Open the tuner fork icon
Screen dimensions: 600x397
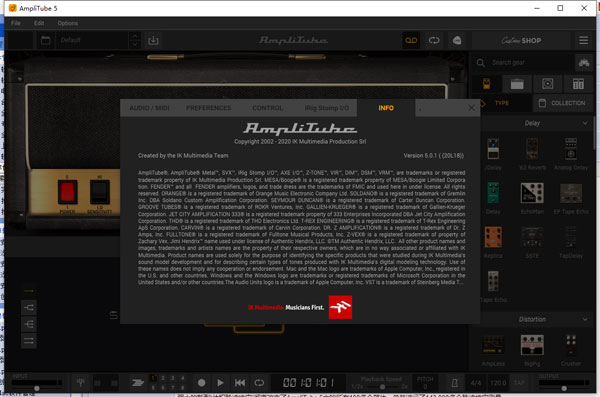pyautogui.click(x=80, y=382)
